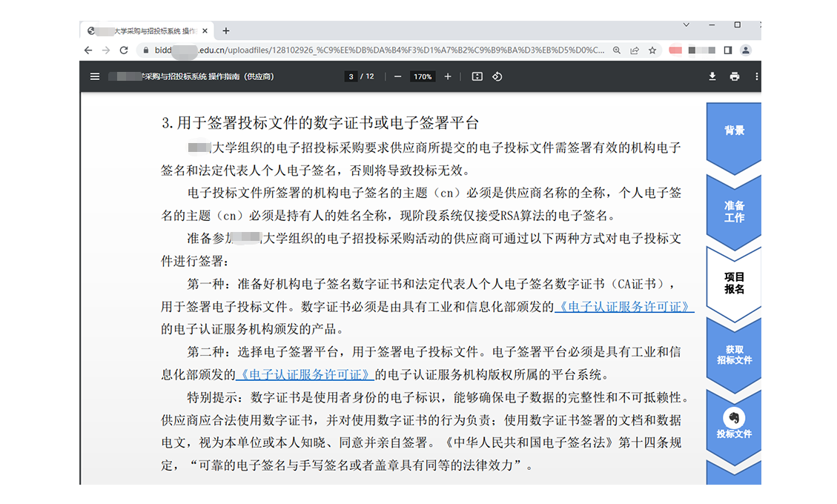837x504 pixels.
Task: Reload the page
Action: click(x=124, y=50)
